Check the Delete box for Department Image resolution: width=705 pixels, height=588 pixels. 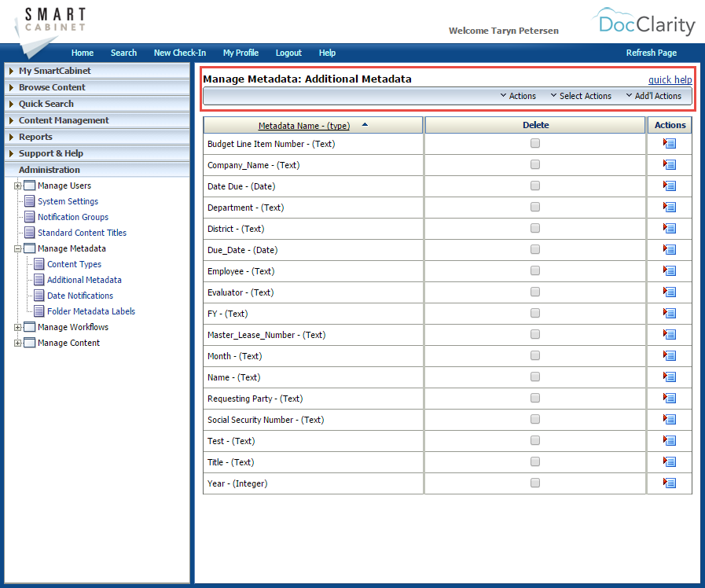click(x=535, y=207)
